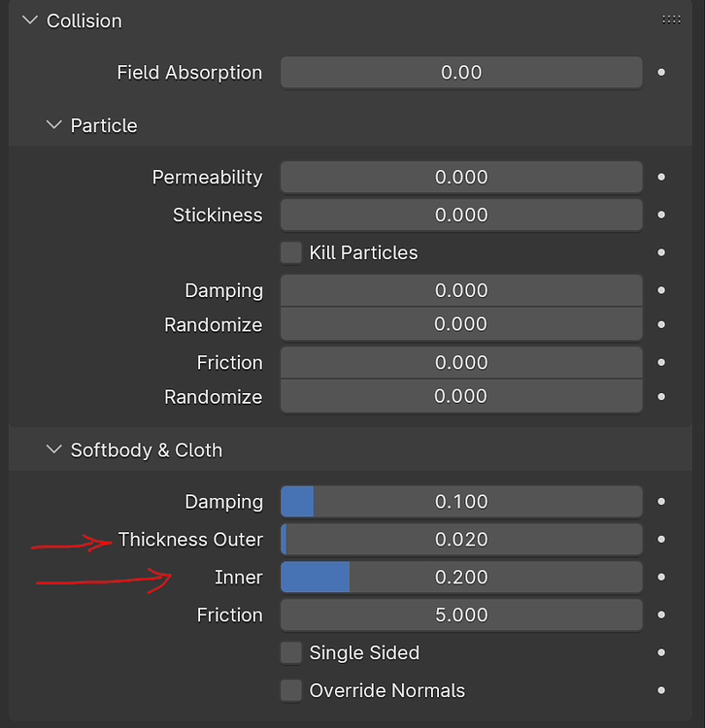Click the keyframe dot beside Particle Friction
Viewport: 705px width, 728px height.
pyautogui.click(x=661, y=362)
